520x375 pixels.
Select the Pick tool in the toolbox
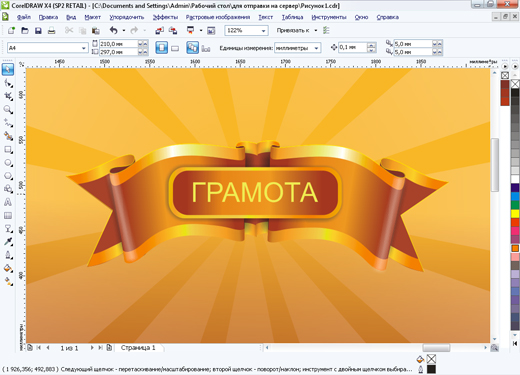click(x=8, y=69)
